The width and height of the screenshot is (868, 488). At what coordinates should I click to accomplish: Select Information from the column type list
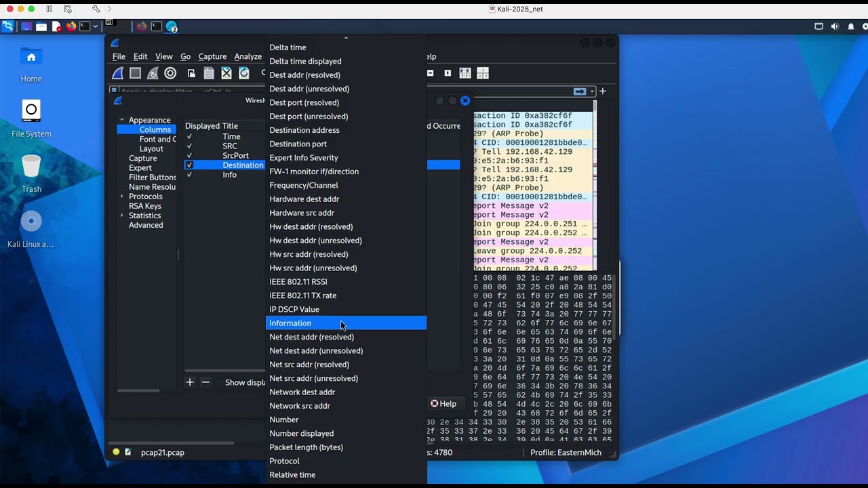pos(290,323)
